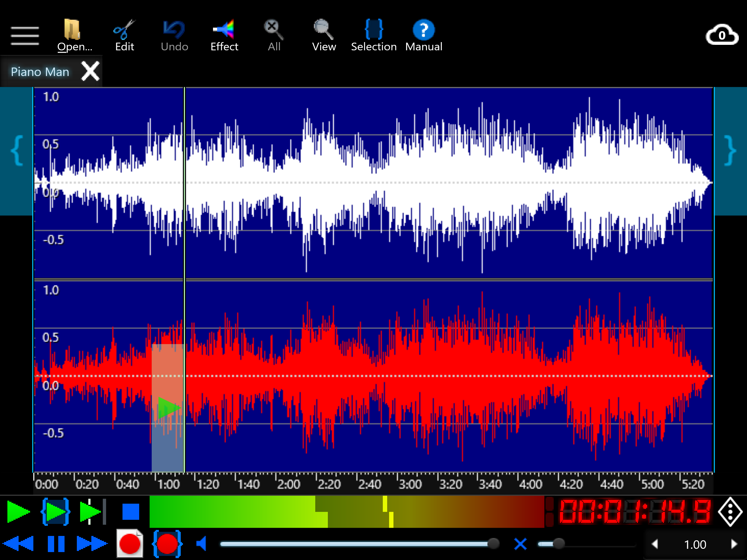Switch to the Piano Man tab
Screen dimensions: 747x560
(40, 72)
